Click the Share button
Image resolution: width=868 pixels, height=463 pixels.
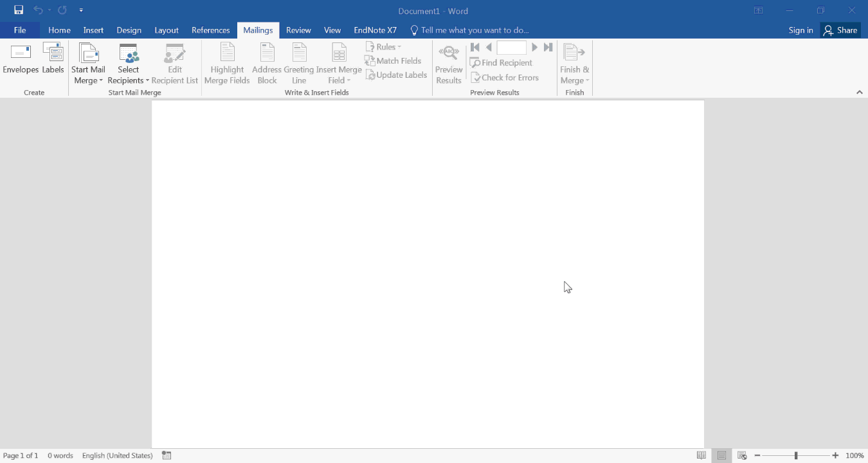841,30
